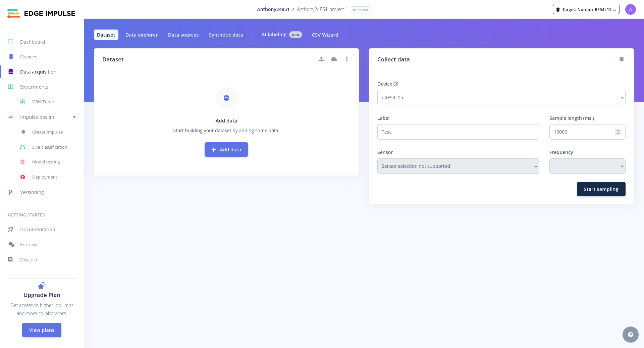644x348 pixels.
Task: Open Create impulse in the sidebar
Action: [48, 132]
